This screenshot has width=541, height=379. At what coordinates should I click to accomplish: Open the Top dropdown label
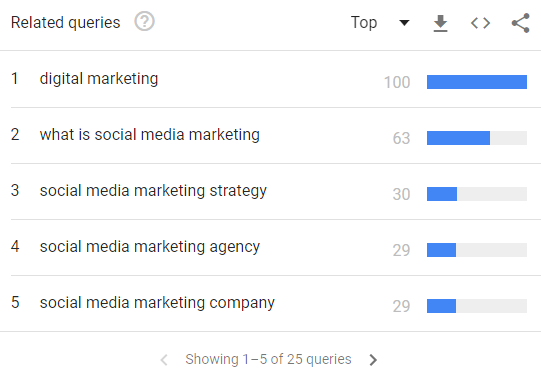[x=364, y=23]
